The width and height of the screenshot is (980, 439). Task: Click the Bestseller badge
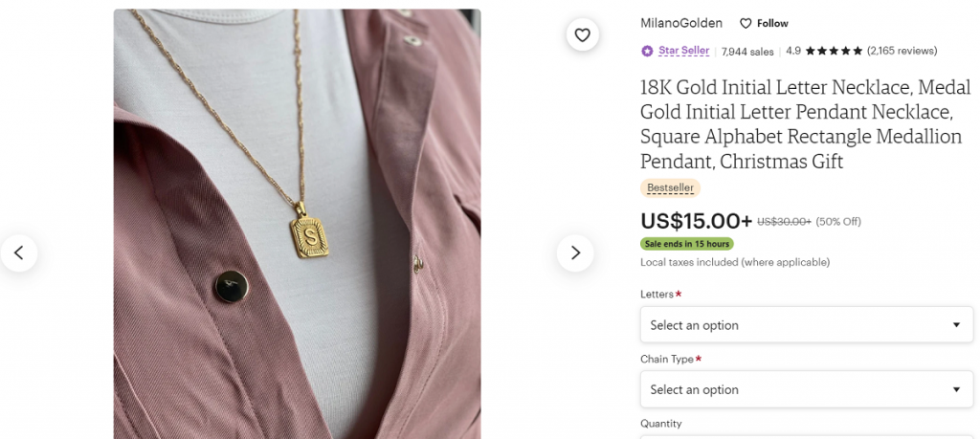(670, 188)
